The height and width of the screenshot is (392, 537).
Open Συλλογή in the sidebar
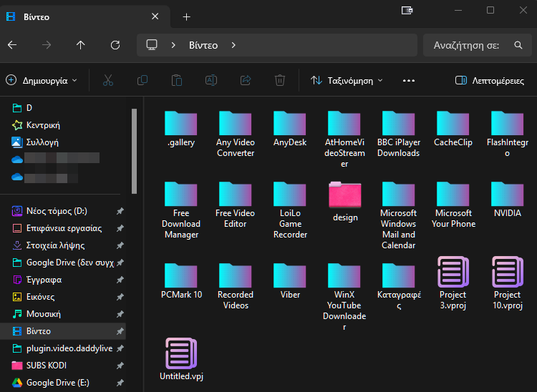(35, 142)
